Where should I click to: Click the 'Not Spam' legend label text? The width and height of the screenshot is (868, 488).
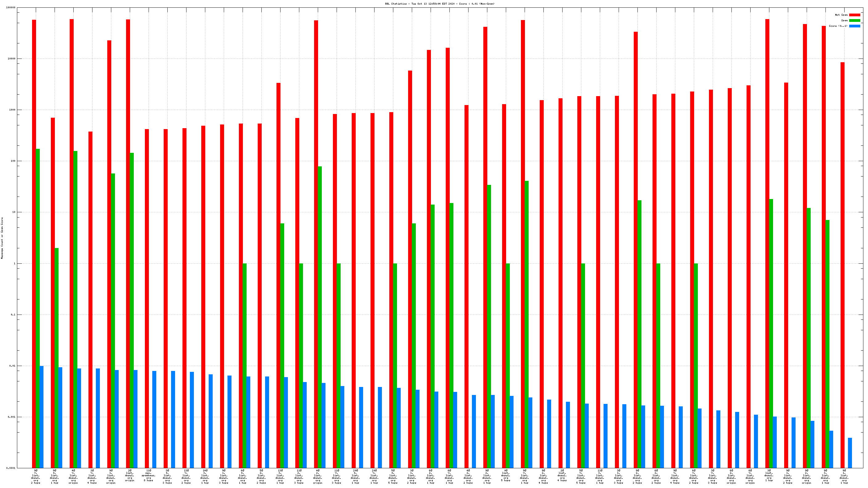point(841,15)
